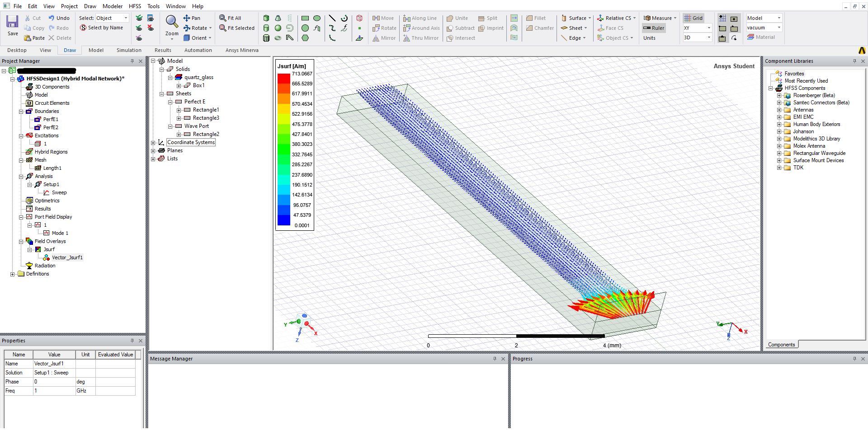Switch to the Results ribbon tab

pos(163,50)
